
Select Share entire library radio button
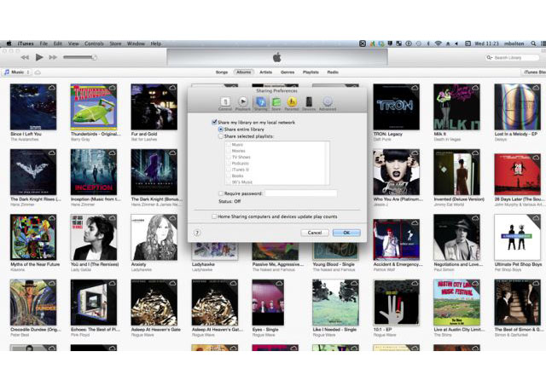point(220,130)
